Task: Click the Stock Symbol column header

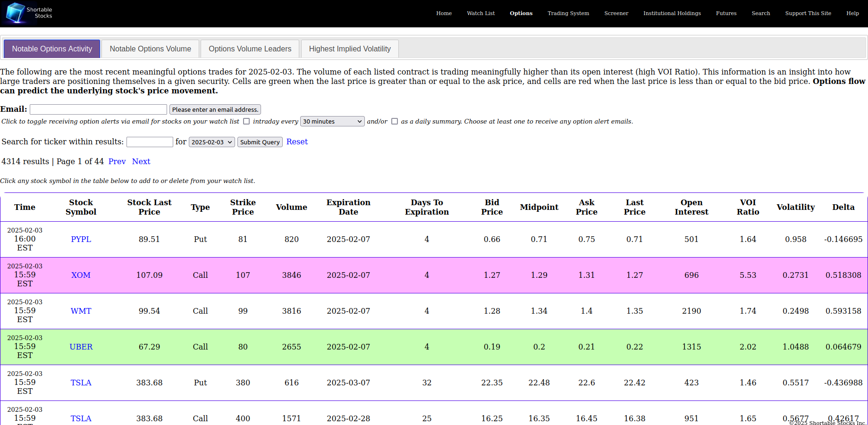Action: point(81,207)
